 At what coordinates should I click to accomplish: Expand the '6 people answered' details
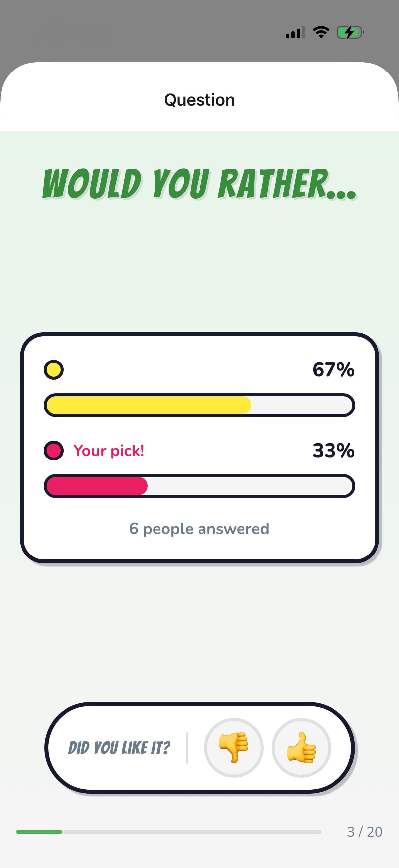[199, 529]
